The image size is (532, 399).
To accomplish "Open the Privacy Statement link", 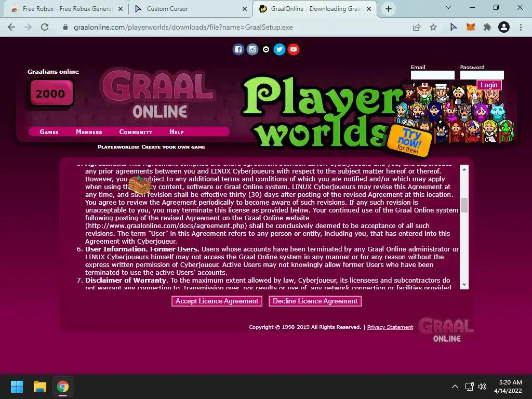I will (x=390, y=327).
